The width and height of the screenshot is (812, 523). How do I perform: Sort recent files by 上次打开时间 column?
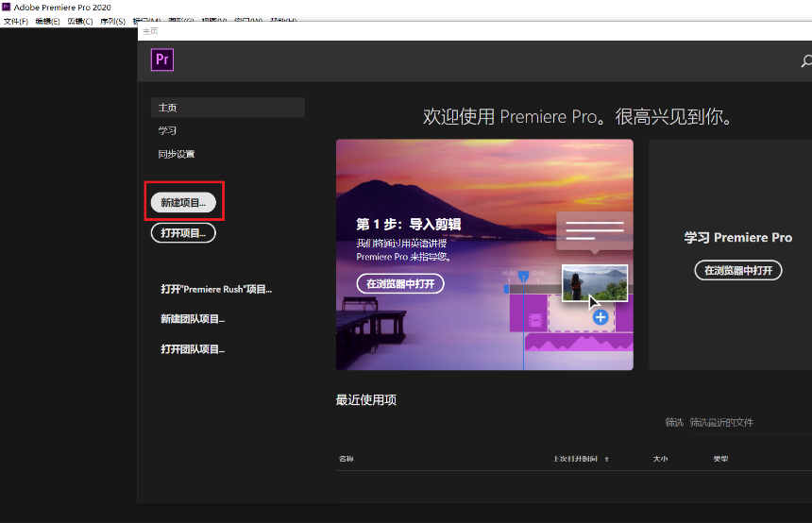tap(575, 459)
